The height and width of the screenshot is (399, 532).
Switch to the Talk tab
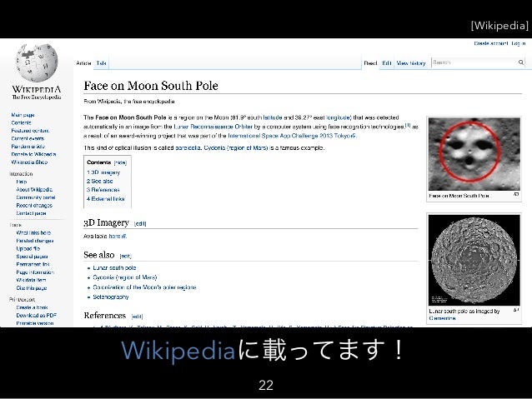point(101,63)
